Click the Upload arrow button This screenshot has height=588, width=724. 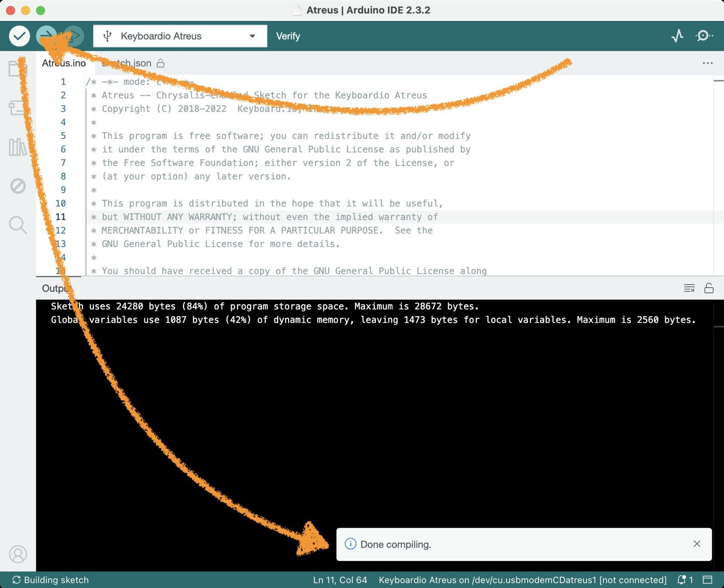(x=46, y=36)
